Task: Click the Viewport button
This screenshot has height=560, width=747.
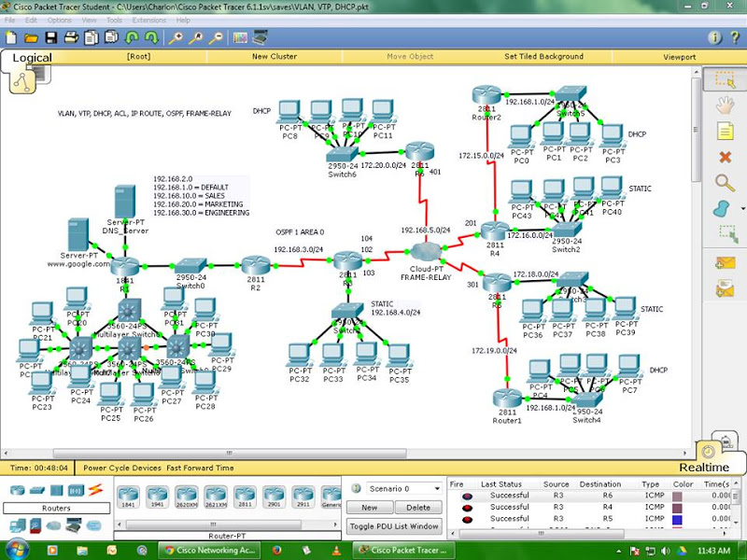Action: pyautogui.click(x=680, y=57)
